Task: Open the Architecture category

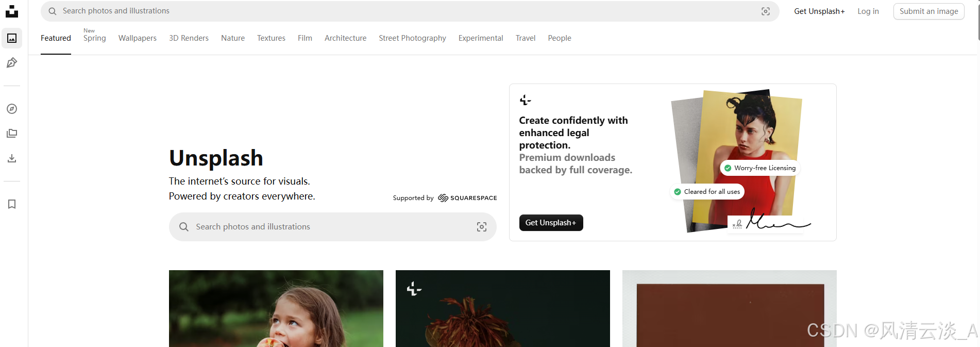Action: (x=345, y=38)
